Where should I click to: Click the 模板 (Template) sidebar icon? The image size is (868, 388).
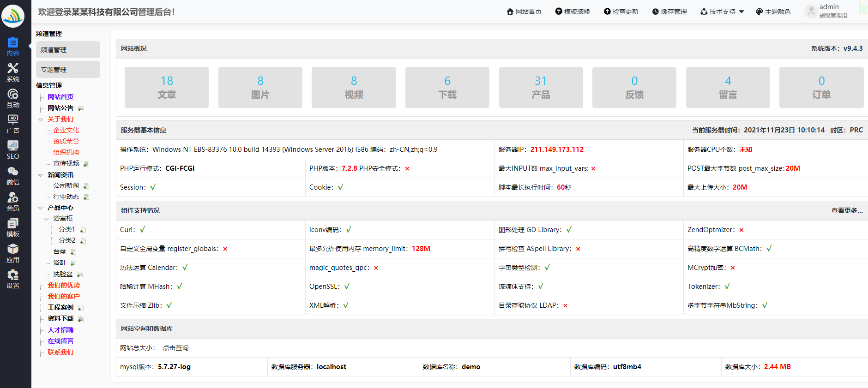[x=13, y=227]
